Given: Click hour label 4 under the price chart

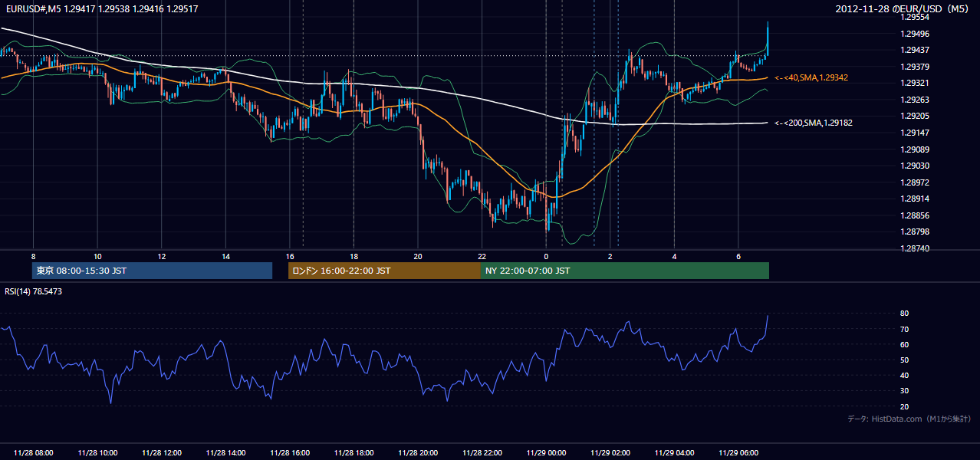Looking at the screenshot, I should pos(674,256).
